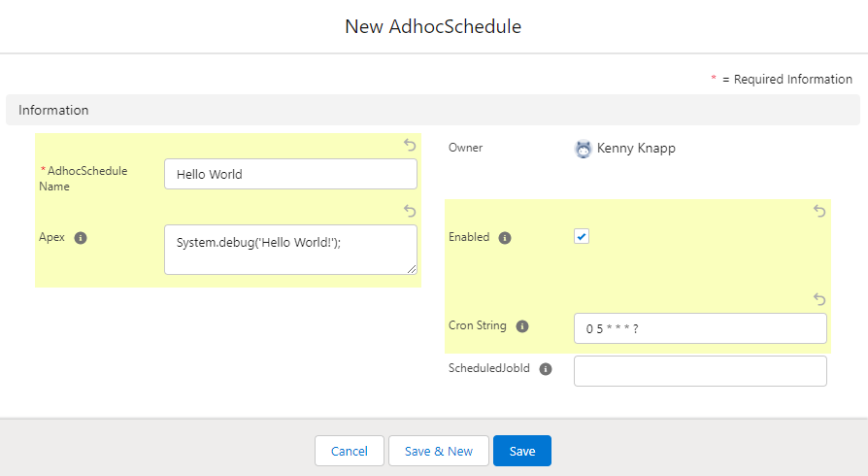Click the Cron String input field
Image resolution: width=868 pixels, height=476 pixels.
(x=700, y=328)
